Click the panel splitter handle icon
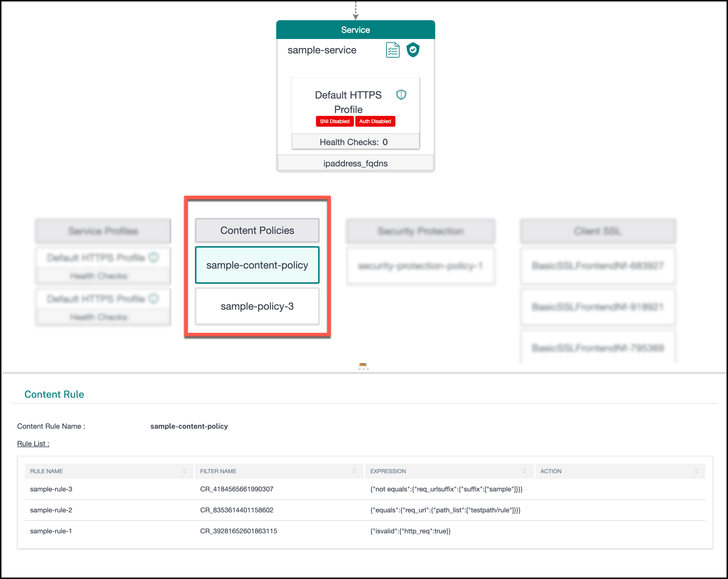728x579 pixels. [363, 366]
